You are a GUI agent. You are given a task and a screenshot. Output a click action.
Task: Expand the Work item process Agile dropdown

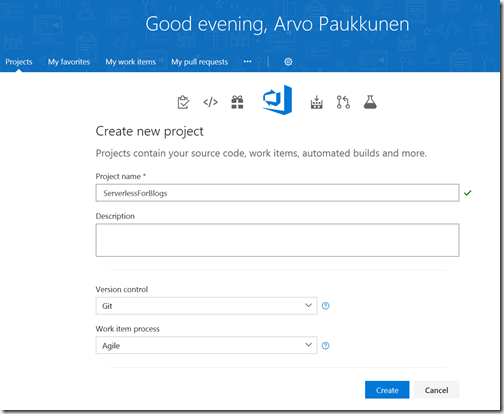pyautogui.click(x=206, y=345)
